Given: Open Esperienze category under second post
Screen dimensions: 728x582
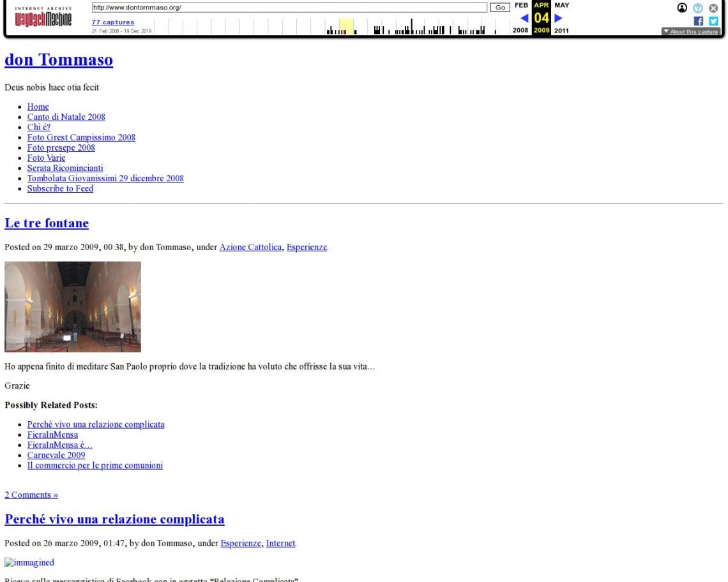Looking at the screenshot, I should pos(241,544).
